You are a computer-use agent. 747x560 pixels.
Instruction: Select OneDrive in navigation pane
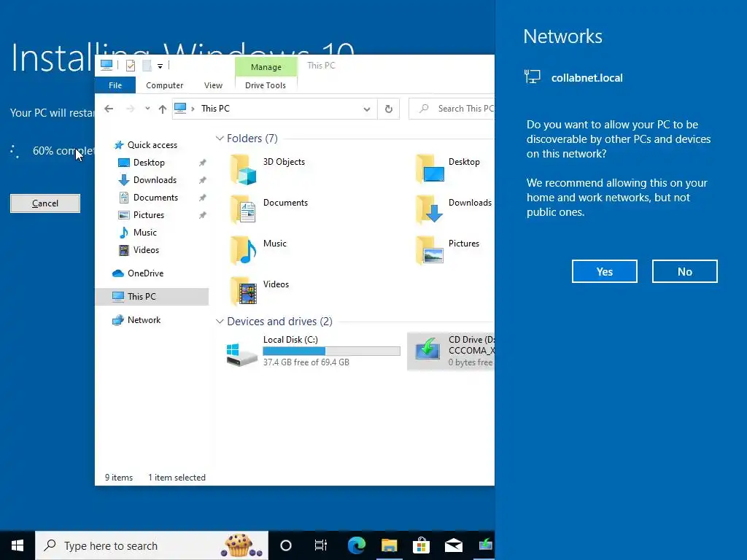point(145,273)
